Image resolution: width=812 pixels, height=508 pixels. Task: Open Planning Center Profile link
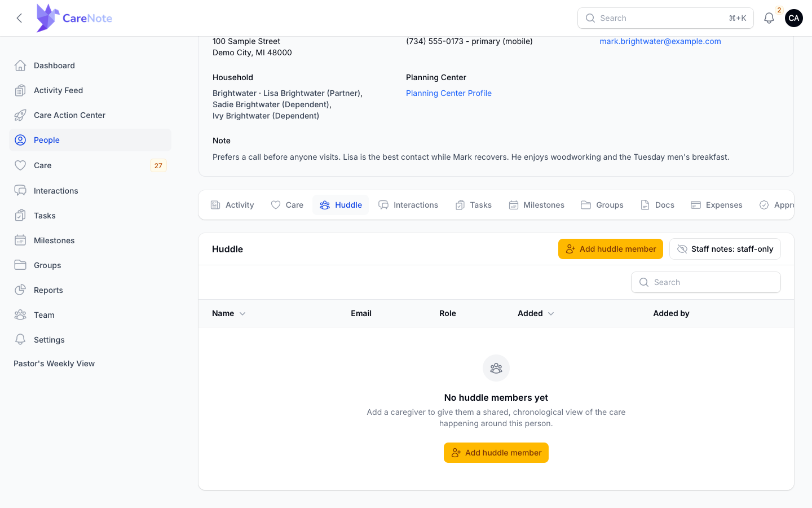[449, 93]
